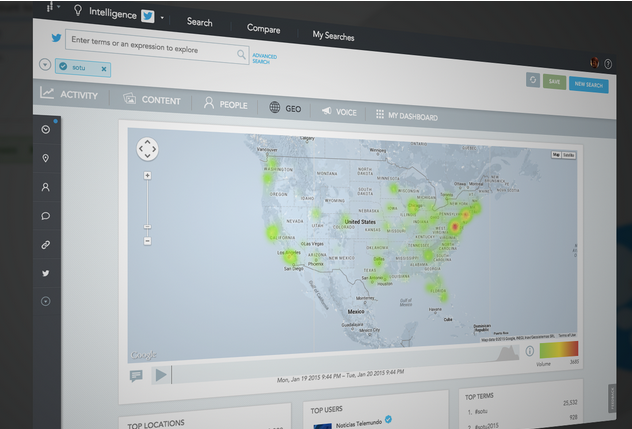Zoom out with the map minus button
This screenshot has height=429, width=632.
tap(148, 241)
